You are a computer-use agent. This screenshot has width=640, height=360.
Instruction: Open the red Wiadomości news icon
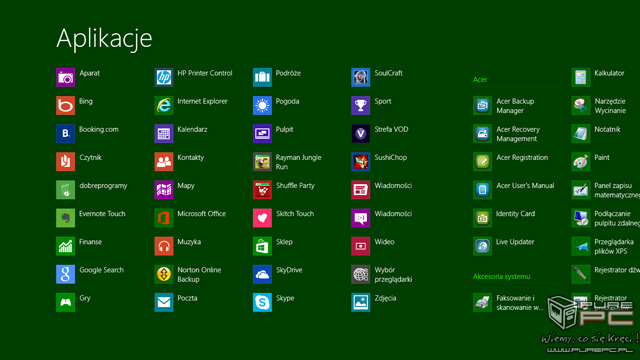[360, 190]
